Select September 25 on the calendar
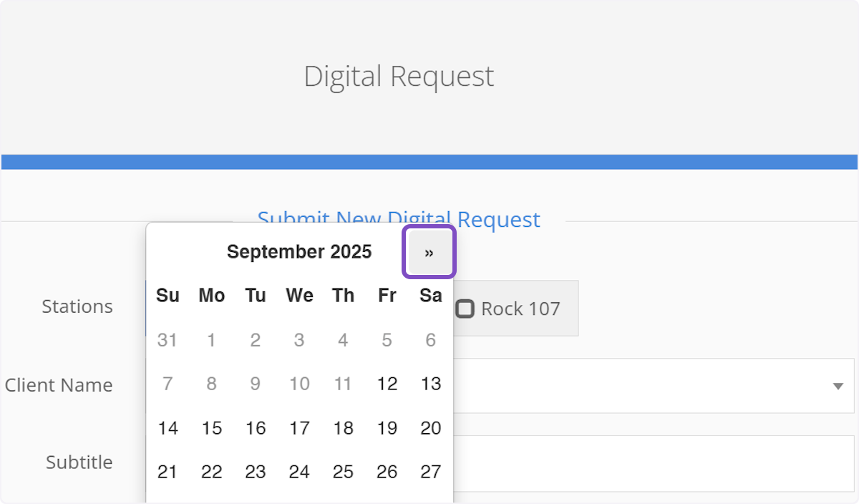Screen dimensions: 859x504 click(x=343, y=472)
